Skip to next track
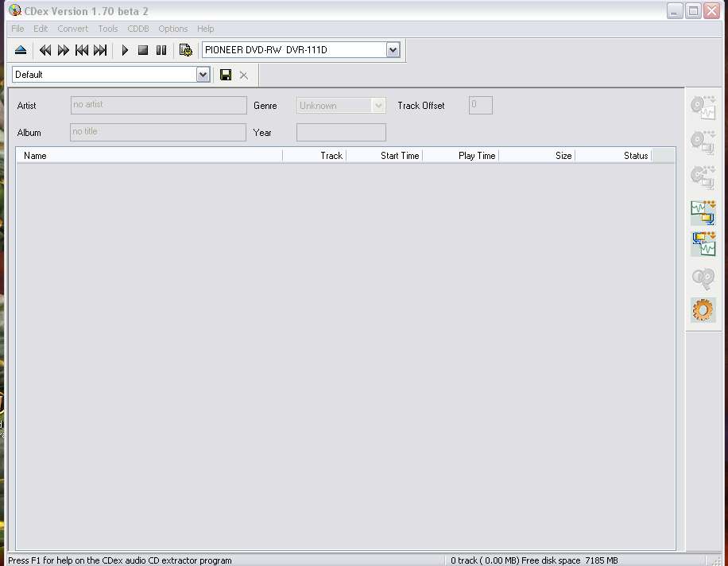Image resolution: width=728 pixels, height=566 pixels. click(100, 50)
